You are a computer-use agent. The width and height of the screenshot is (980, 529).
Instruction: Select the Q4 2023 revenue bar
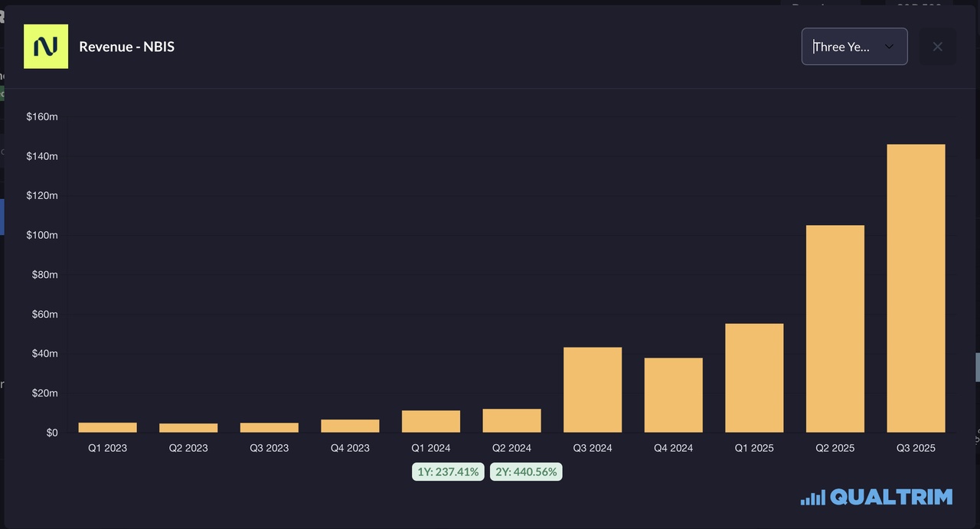[x=350, y=426]
